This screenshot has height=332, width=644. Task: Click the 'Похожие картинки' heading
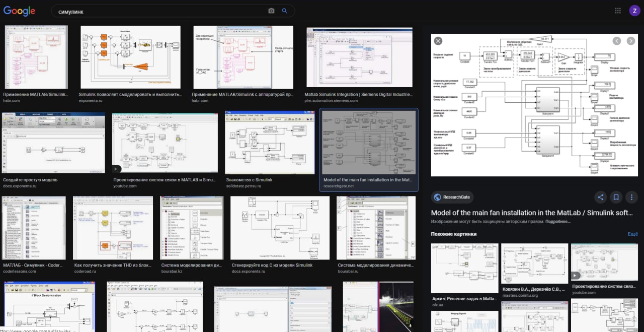pyautogui.click(x=454, y=234)
